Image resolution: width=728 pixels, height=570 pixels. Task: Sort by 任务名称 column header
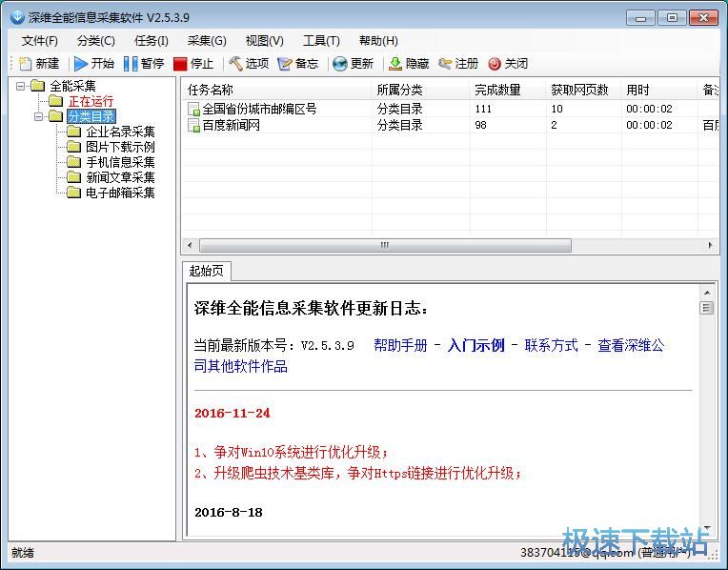pyautogui.click(x=276, y=90)
